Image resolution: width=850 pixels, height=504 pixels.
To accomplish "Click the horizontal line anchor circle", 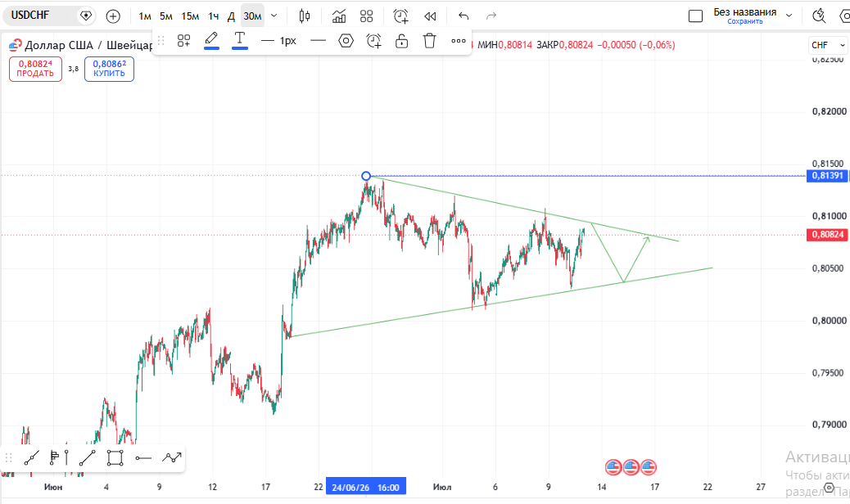I will pos(366,176).
